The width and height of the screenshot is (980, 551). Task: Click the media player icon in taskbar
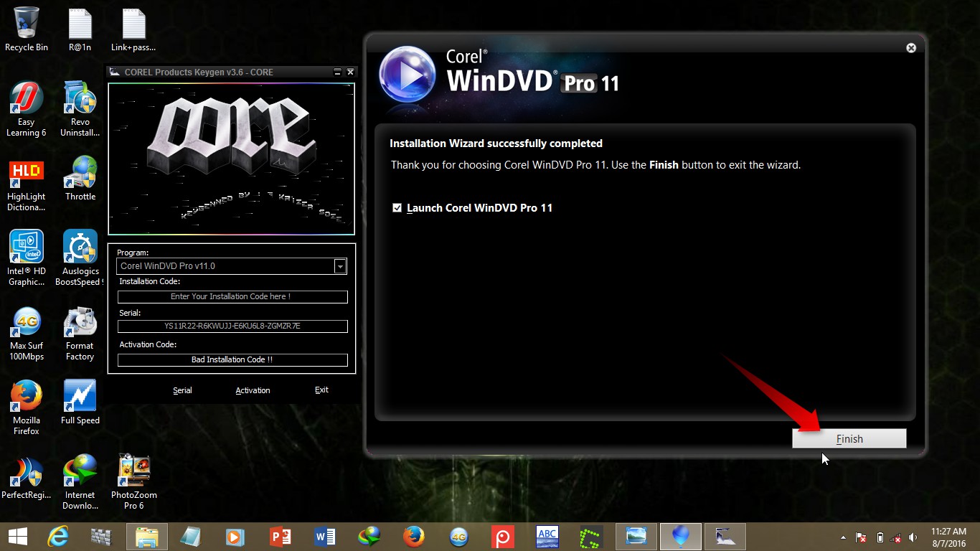(x=235, y=537)
